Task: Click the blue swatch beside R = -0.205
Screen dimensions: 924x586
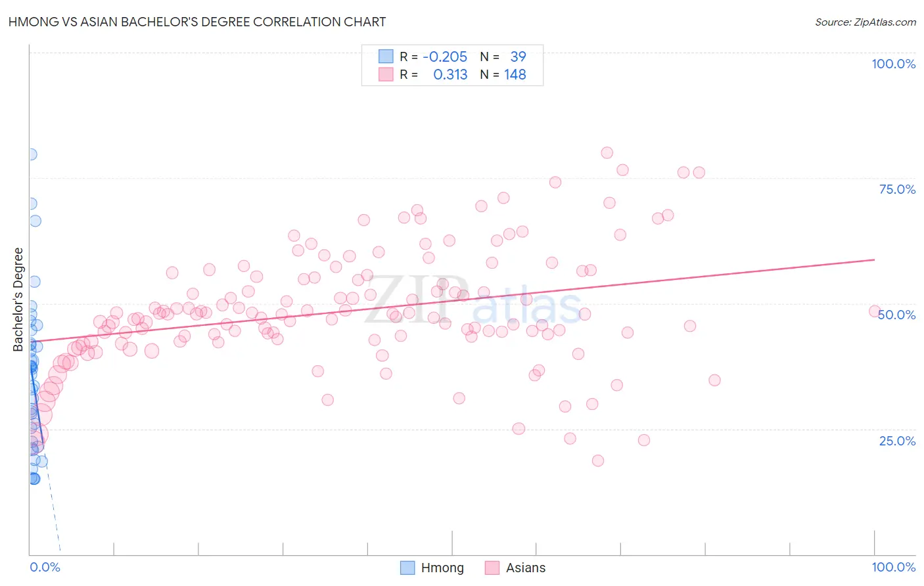Action: pos(386,56)
